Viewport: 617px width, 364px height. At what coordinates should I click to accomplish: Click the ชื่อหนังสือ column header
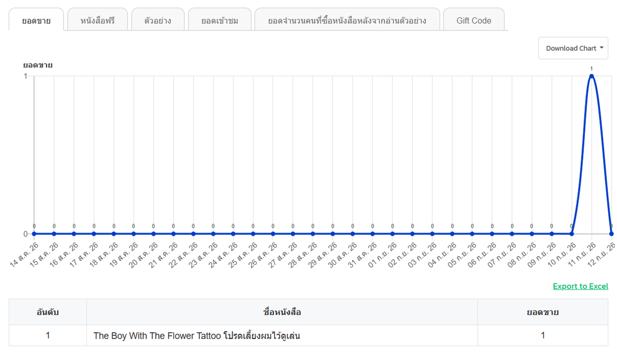282,312
